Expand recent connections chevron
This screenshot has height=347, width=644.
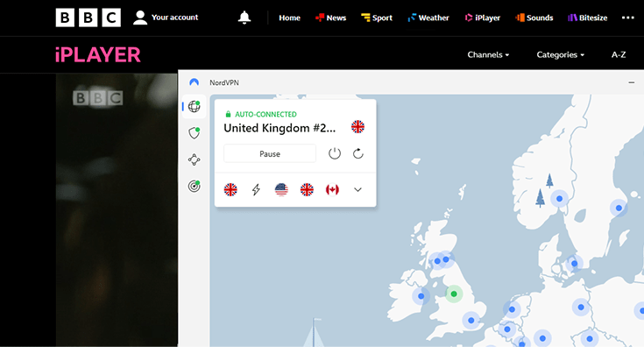[x=357, y=190]
